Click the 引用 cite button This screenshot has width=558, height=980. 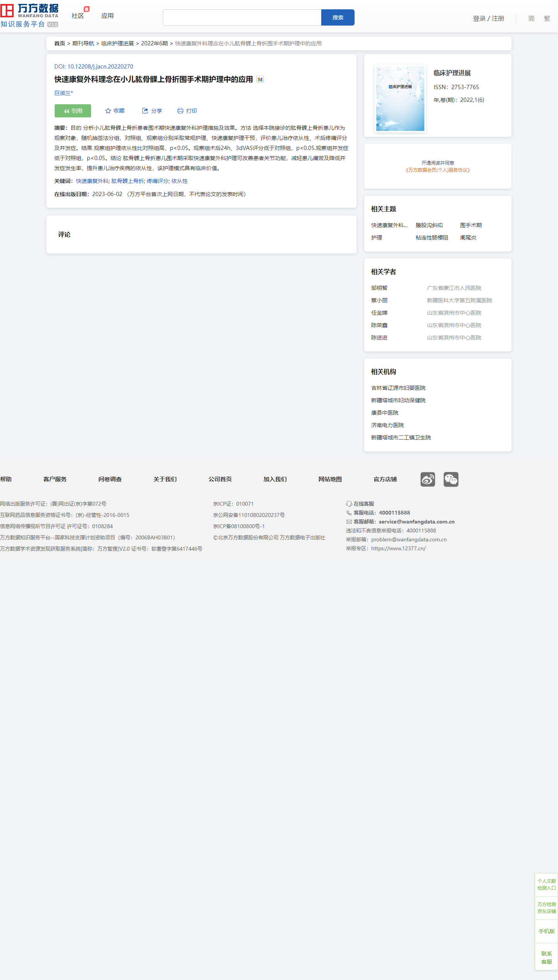(x=73, y=111)
